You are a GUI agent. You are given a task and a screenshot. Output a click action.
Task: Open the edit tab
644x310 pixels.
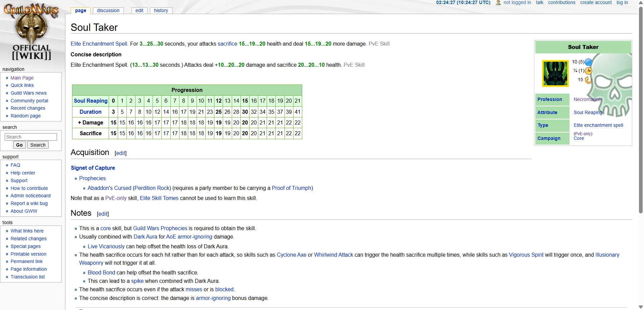[x=139, y=10]
